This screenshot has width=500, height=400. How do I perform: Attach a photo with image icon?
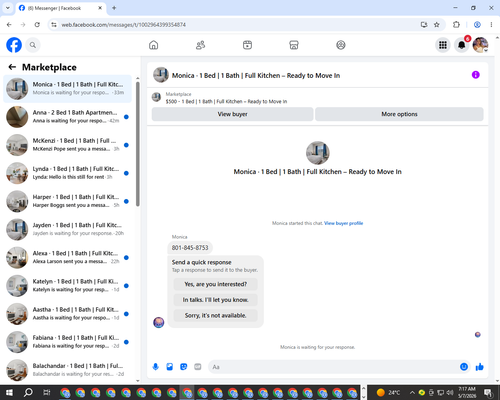(170, 367)
